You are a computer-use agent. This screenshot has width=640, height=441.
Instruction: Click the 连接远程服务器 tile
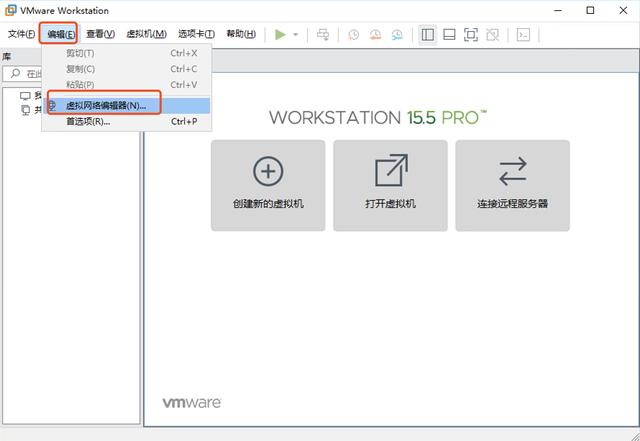[513, 185]
